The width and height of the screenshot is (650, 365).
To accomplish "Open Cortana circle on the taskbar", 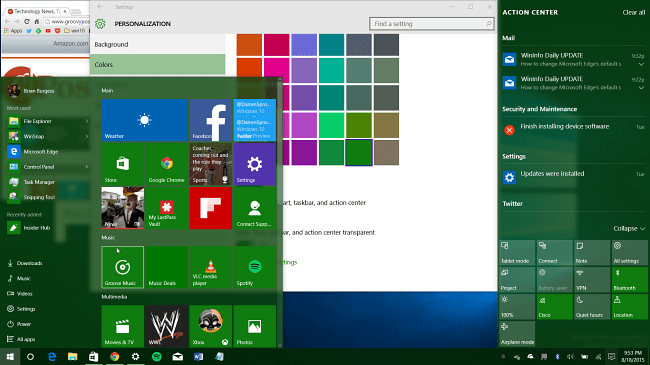I will (30, 357).
